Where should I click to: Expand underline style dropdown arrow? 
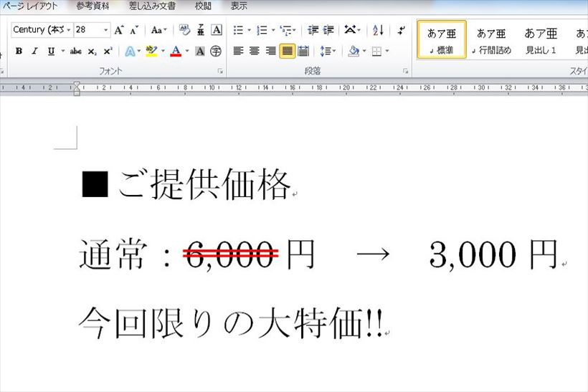coord(62,51)
